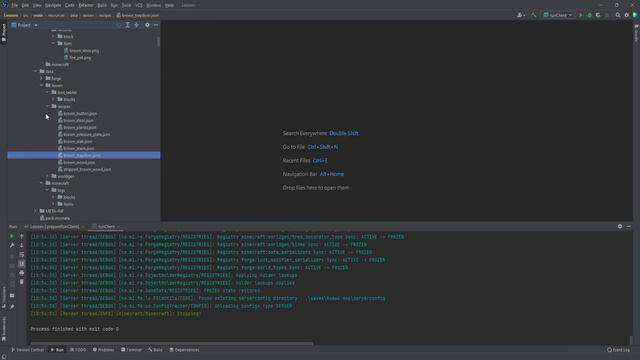This screenshot has height=360, width=640.
Task: Toggle scroll to end in Run console
Action: (22, 264)
